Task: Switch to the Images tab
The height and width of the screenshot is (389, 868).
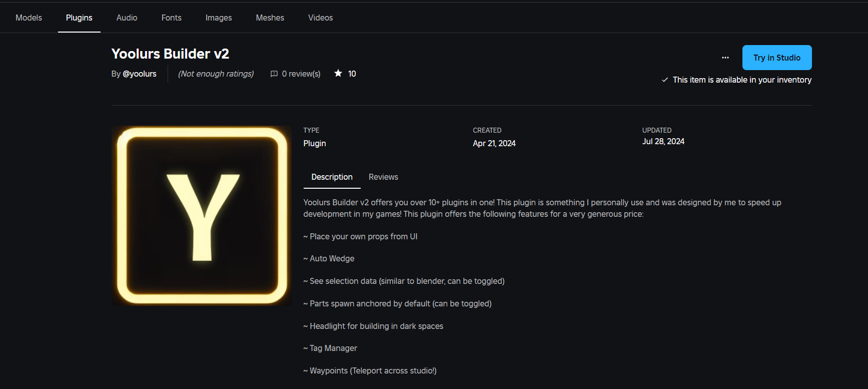Action: click(x=219, y=18)
